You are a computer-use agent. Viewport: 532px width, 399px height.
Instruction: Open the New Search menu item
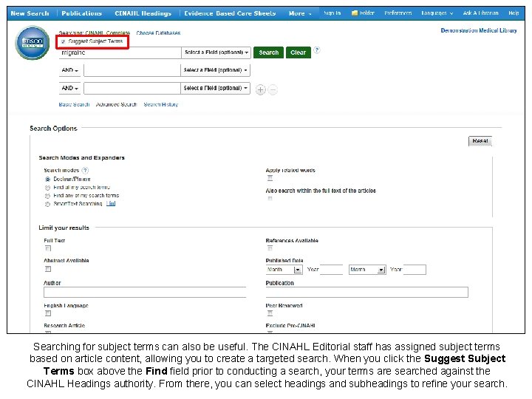click(30, 13)
